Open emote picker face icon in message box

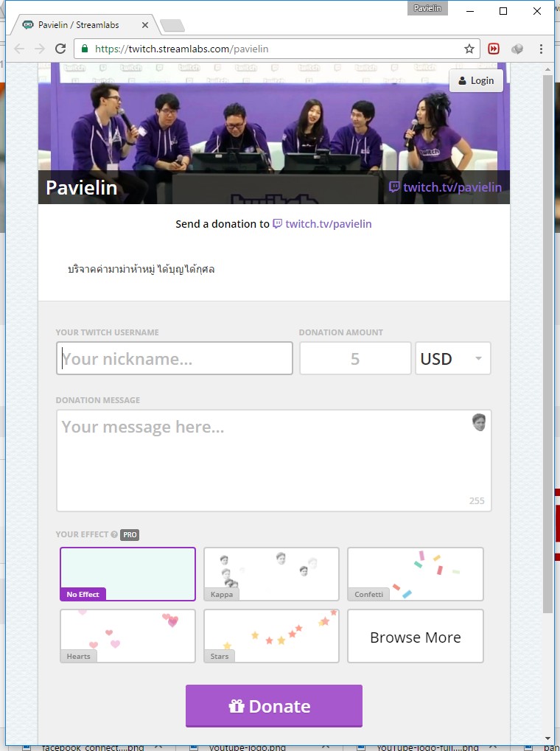pos(478,422)
